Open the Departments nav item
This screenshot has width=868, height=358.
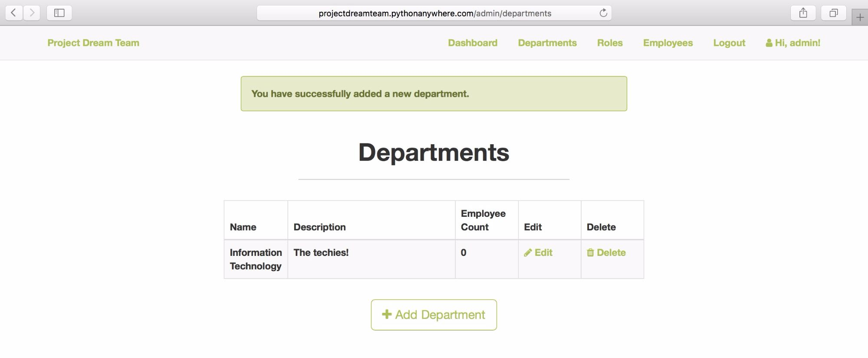point(547,43)
